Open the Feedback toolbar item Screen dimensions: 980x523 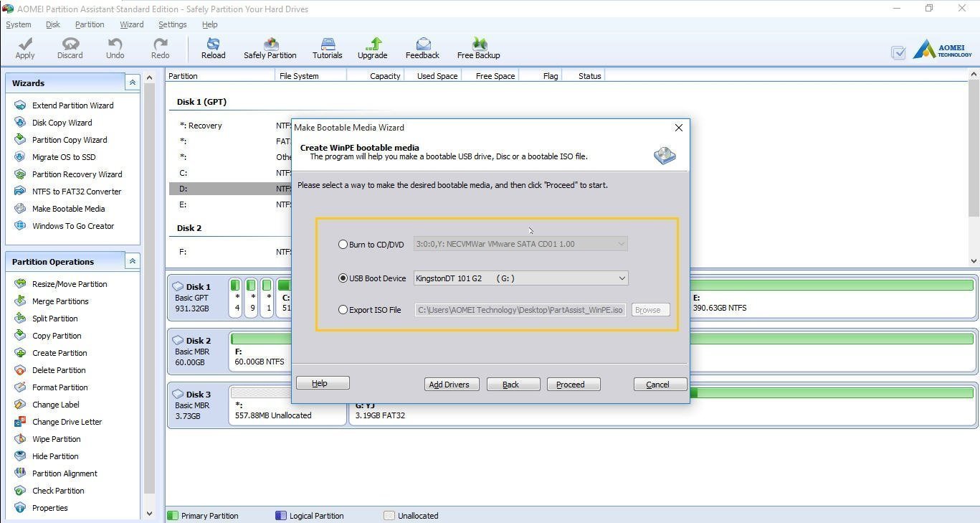(422, 48)
